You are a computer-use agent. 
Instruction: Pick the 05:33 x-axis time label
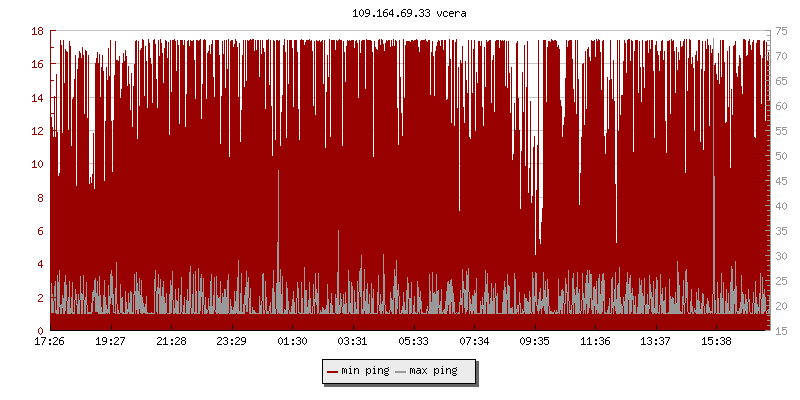pyautogui.click(x=413, y=341)
